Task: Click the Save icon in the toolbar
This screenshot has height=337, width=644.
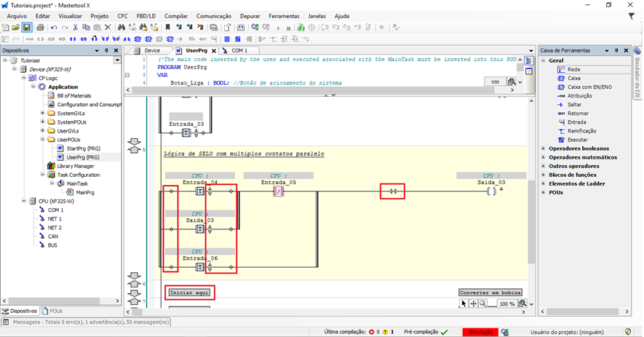Action: click(x=27, y=28)
